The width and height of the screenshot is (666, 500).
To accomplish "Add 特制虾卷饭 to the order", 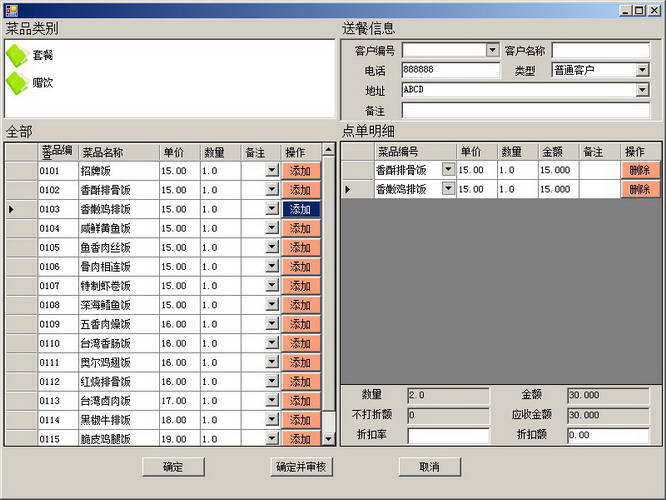I will (301, 285).
